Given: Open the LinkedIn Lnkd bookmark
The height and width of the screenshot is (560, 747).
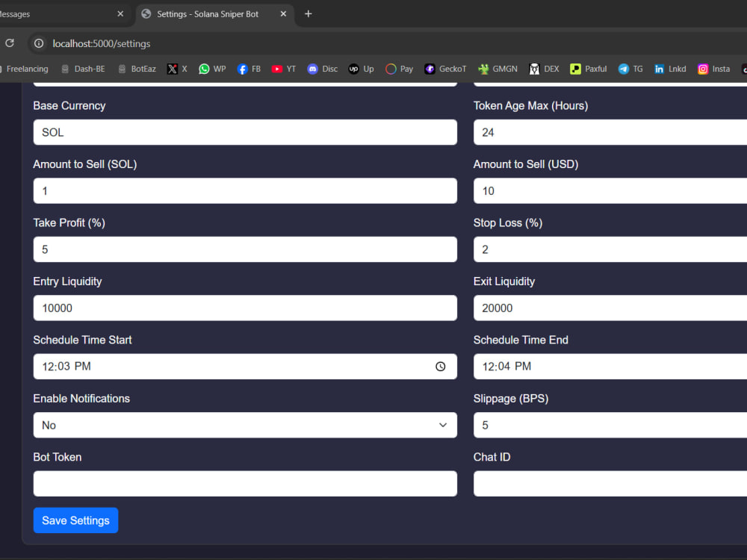Looking at the screenshot, I should click(x=670, y=69).
